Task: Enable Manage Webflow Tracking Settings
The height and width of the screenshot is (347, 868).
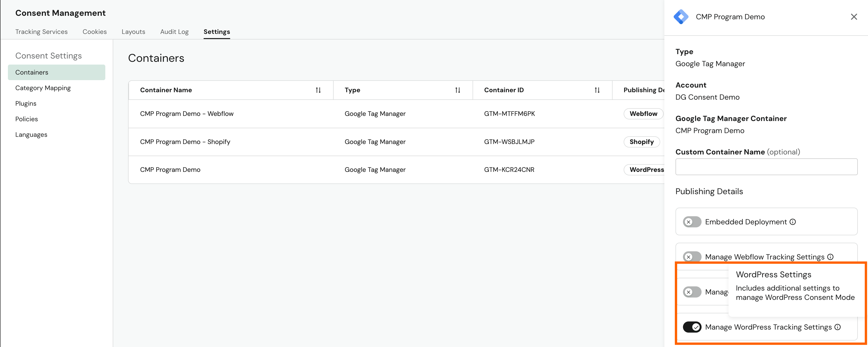Action: click(691, 256)
